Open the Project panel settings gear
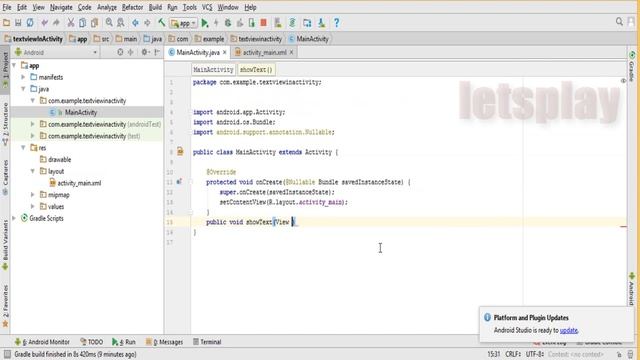The height and width of the screenshot is (360, 640). coord(144,52)
